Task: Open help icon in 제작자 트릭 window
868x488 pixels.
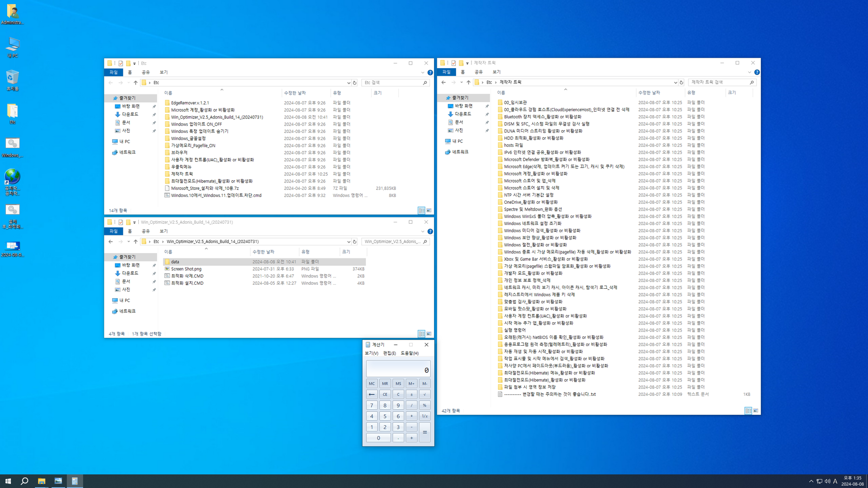Action: click(757, 72)
